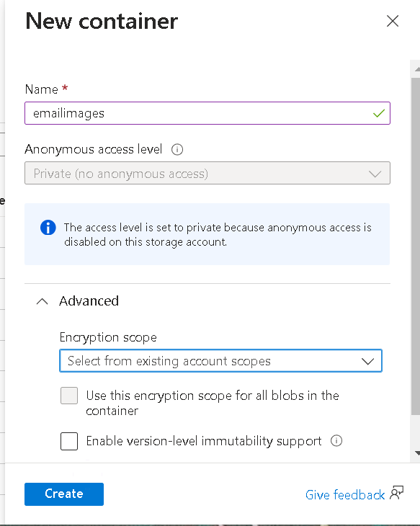Open the Anonymous access level dropdown

[207, 174]
